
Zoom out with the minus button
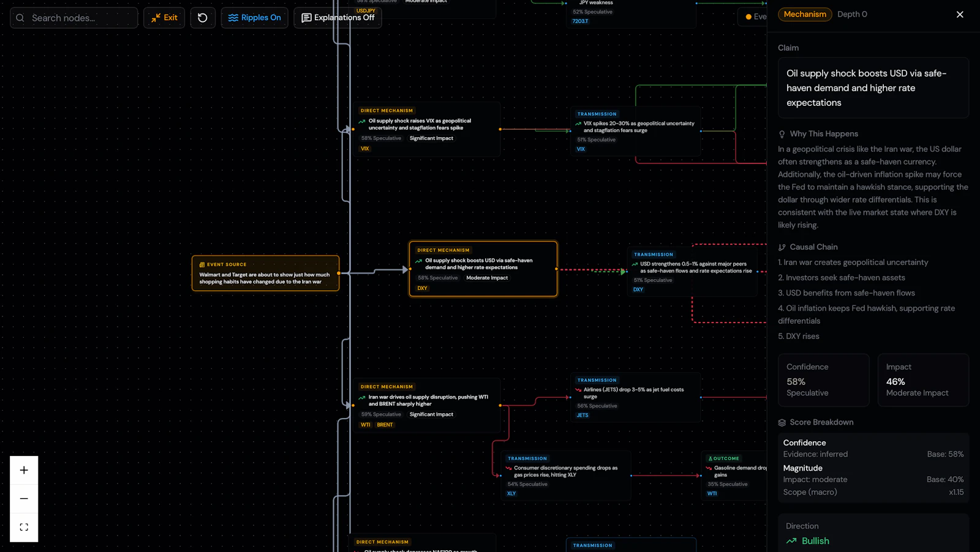tap(24, 499)
